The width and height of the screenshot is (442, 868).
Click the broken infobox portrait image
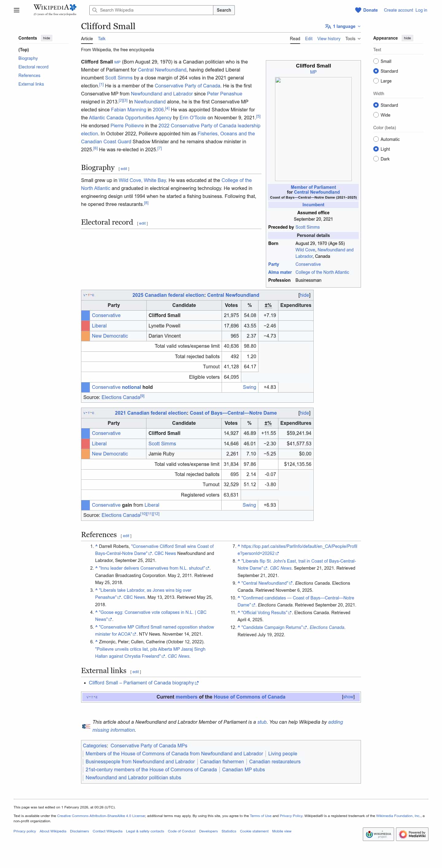313,129
